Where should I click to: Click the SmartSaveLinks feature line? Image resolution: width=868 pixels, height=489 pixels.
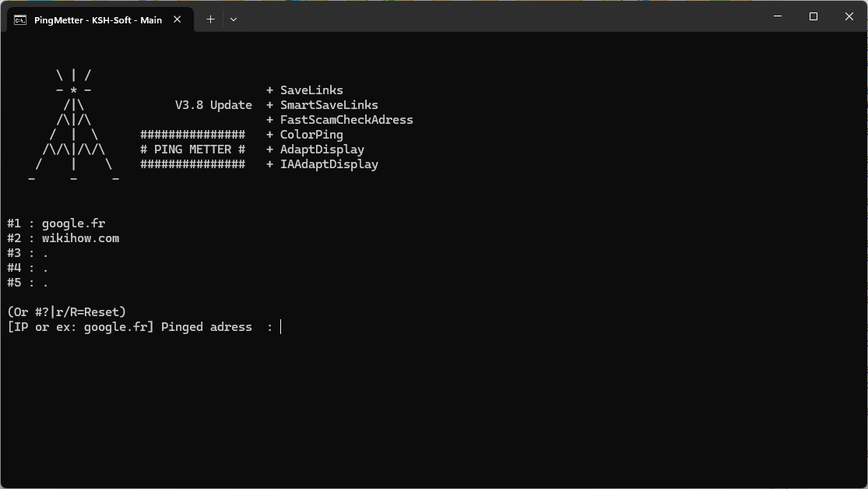[x=329, y=105]
